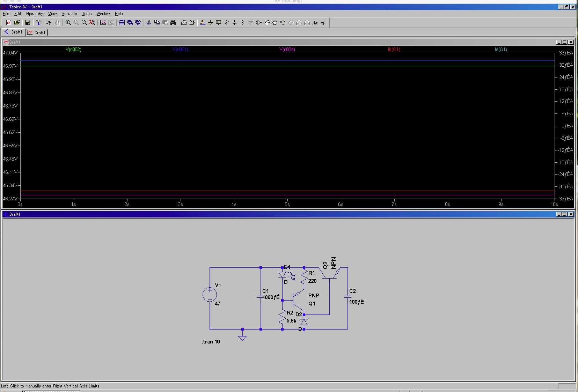This screenshot has height=392, width=578.
Task: Click the 5s time axis label
Action: (x=287, y=205)
